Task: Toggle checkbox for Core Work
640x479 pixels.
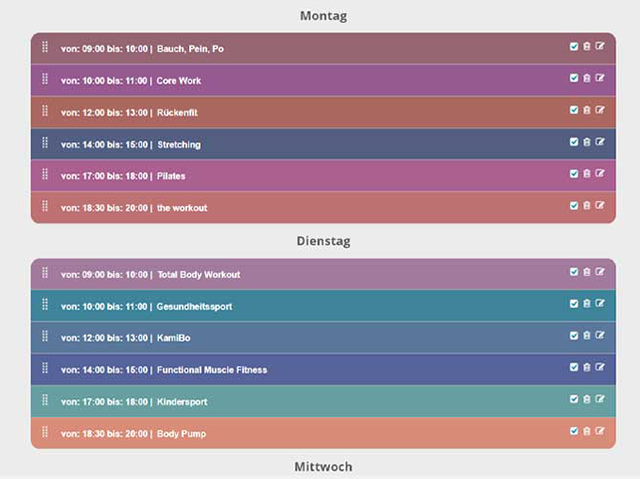Action: point(574,78)
